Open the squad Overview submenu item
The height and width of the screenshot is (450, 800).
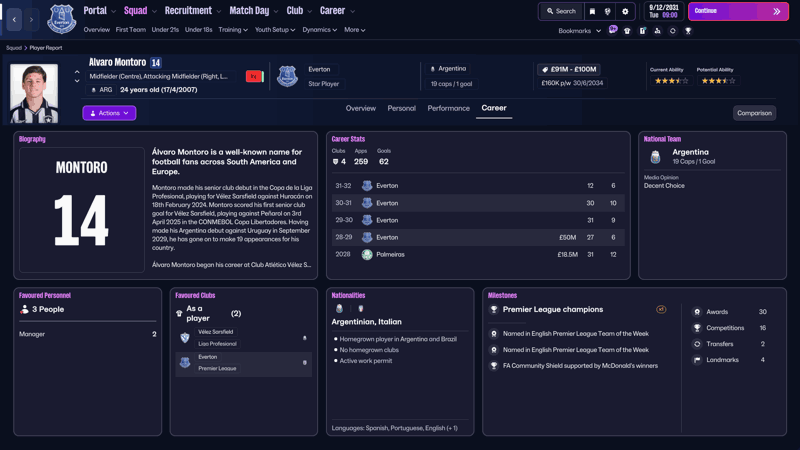point(96,30)
